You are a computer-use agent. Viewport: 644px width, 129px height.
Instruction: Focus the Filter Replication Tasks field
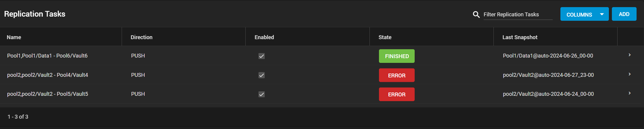tap(518, 15)
